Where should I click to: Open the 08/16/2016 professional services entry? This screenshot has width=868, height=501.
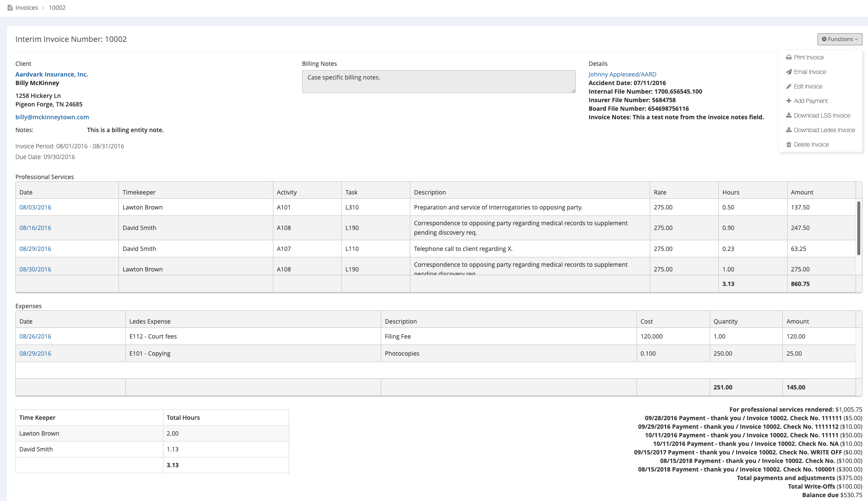tap(35, 228)
